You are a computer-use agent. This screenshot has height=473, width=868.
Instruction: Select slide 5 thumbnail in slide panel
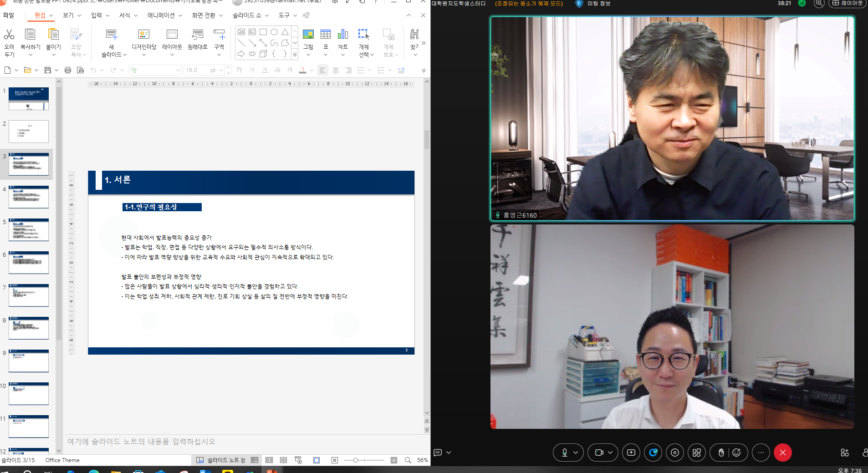coord(29,230)
